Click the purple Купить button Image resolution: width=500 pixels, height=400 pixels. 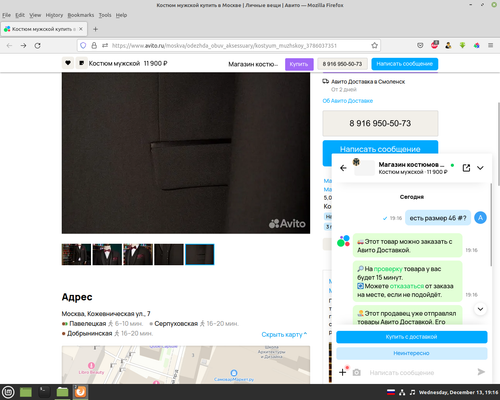(x=299, y=64)
